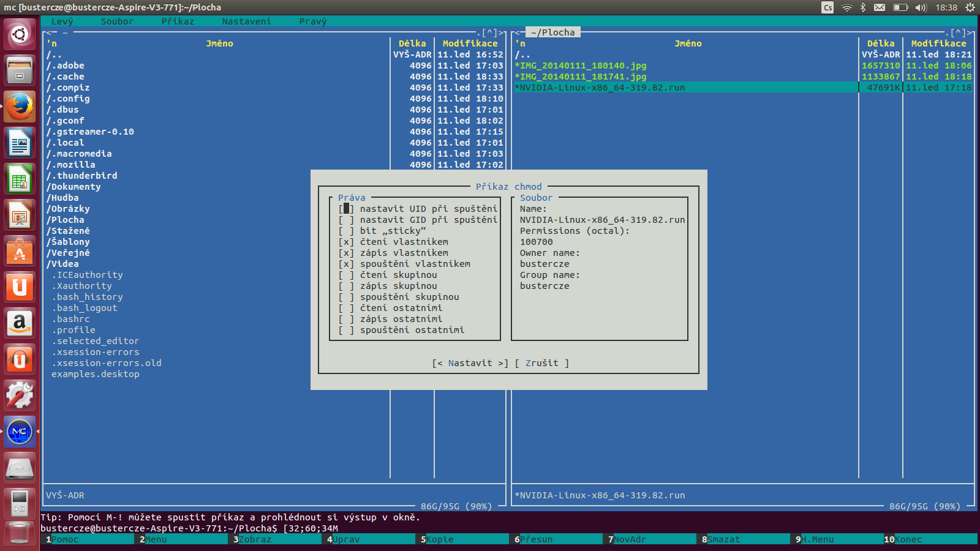Viewport: 980px width, 551px height.
Task: Open the Nastavení menu
Action: click(x=246, y=21)
